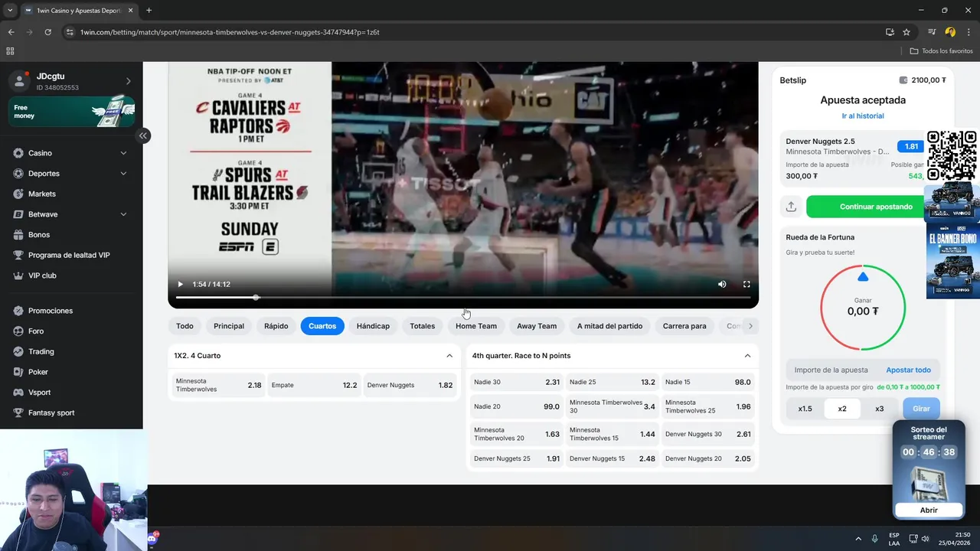Collapse the 1X2. 4 Cuarto section
This screenshot has height=551, width=980.
click(449, 356)
